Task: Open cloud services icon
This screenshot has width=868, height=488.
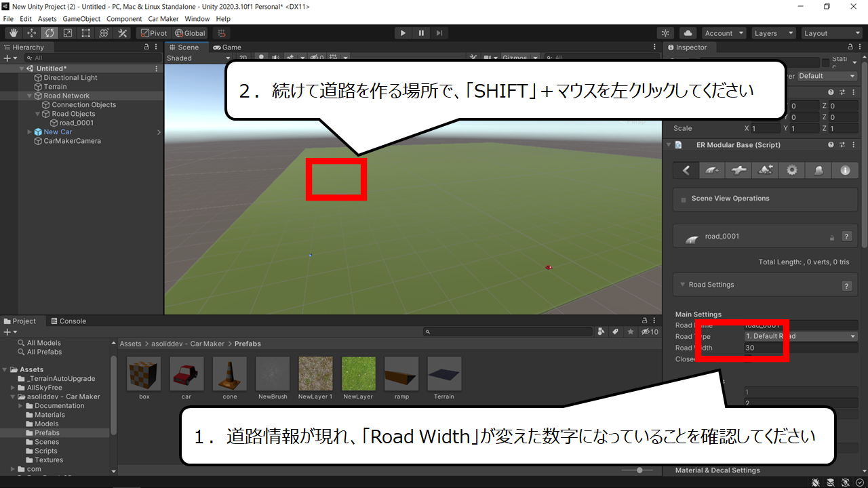Action: pos(688,33)
